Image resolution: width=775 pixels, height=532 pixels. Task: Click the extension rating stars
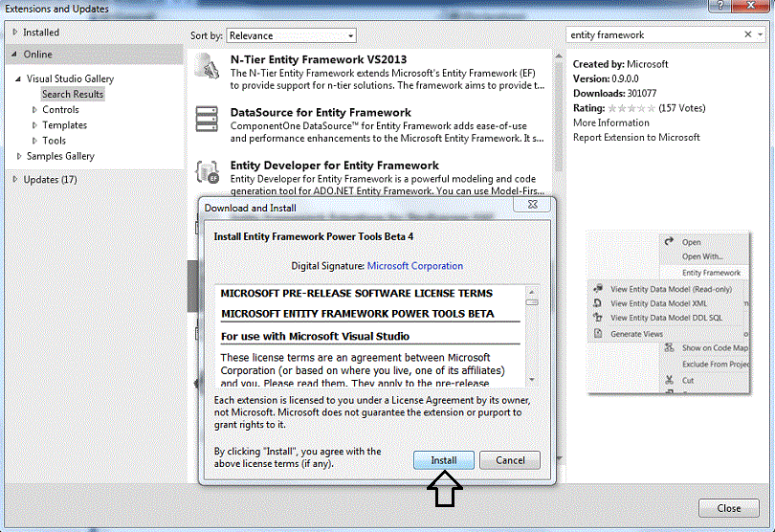pyautogui.click(x=631, y=108)
